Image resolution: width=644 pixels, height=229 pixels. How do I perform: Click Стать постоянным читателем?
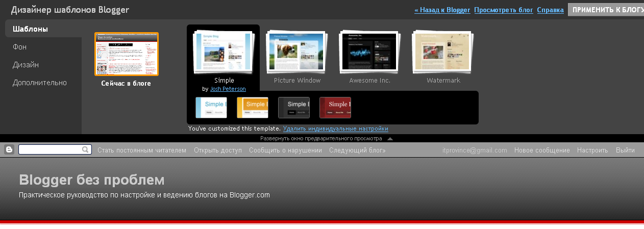(142, 150)
